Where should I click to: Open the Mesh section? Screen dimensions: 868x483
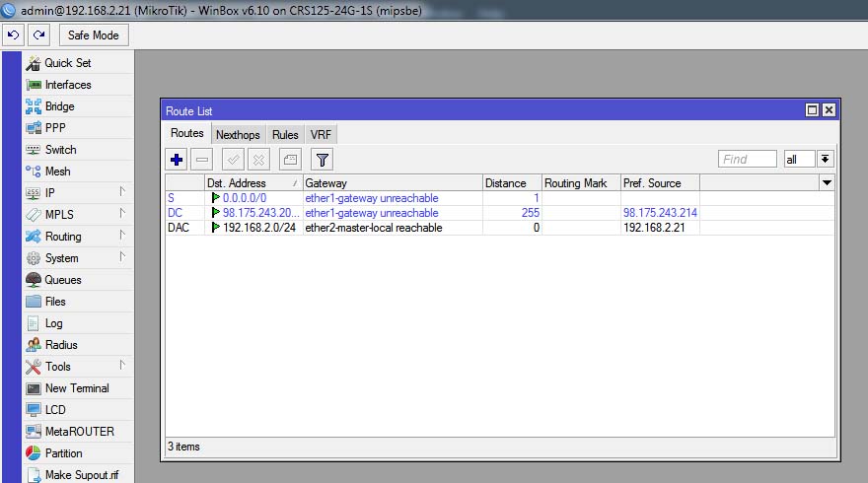[78, 172]
